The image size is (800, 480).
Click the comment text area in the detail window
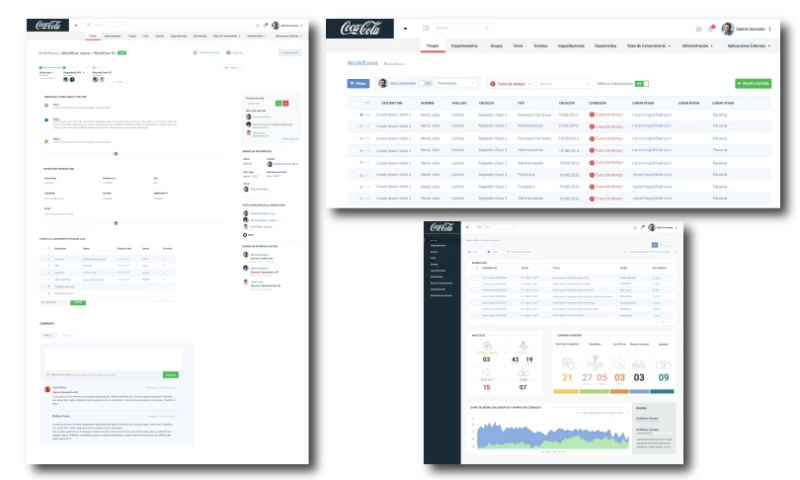point(113,359)
